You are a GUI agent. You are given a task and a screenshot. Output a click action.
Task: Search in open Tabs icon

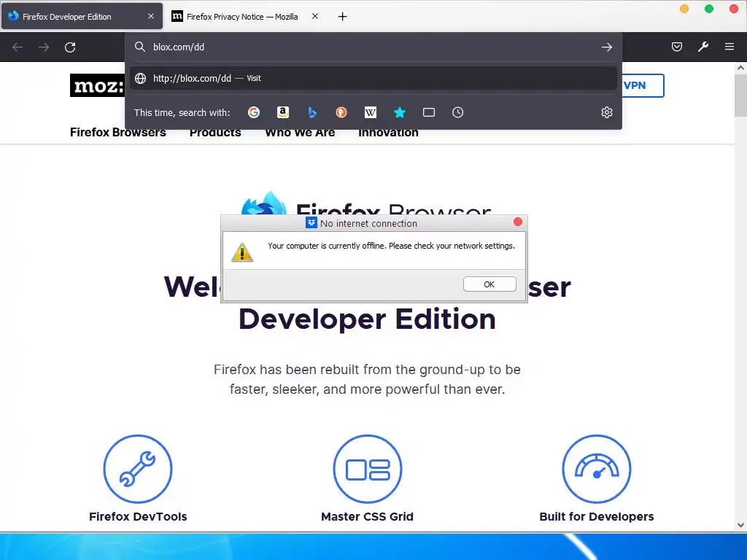click(x=429, y=112)
